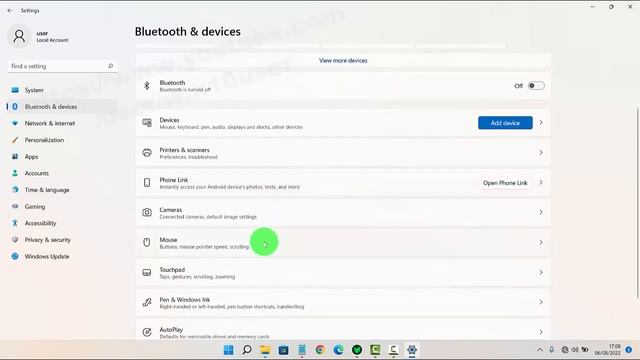
Task: Expand the Touchpad row chevron
Action: pos(541,272)
